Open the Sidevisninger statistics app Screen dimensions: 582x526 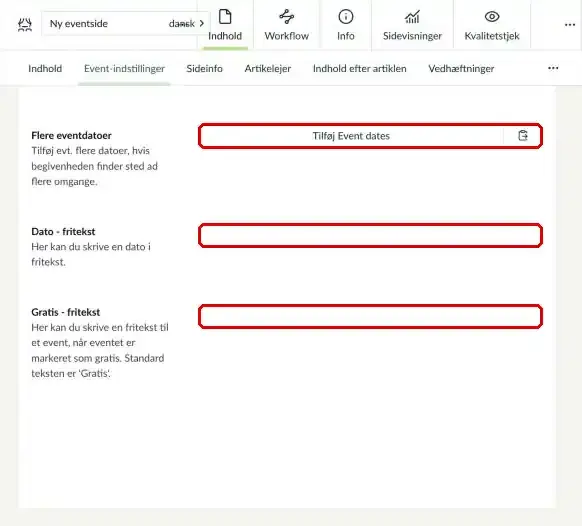click(412, 25)
